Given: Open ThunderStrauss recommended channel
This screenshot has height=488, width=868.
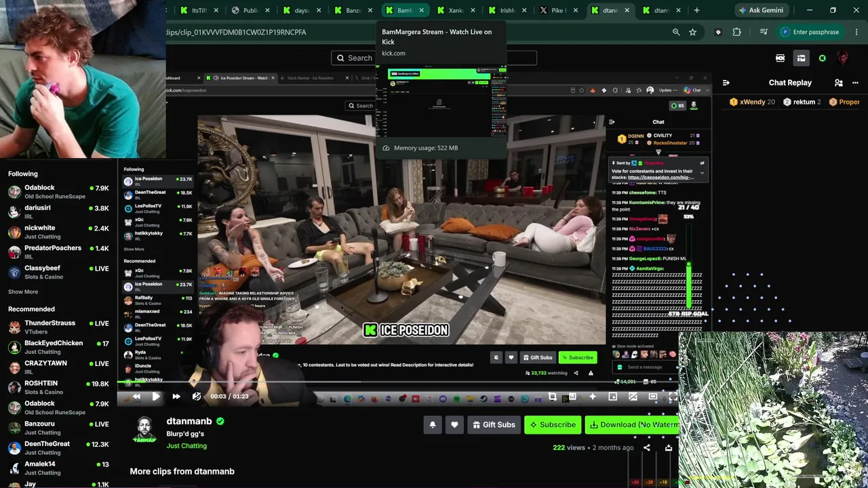Looking at the screenshot, I should pos(58,327).
